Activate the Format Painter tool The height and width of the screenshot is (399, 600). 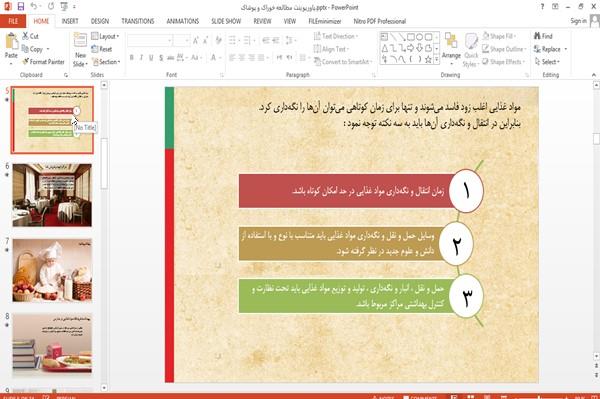coord(43,62)
